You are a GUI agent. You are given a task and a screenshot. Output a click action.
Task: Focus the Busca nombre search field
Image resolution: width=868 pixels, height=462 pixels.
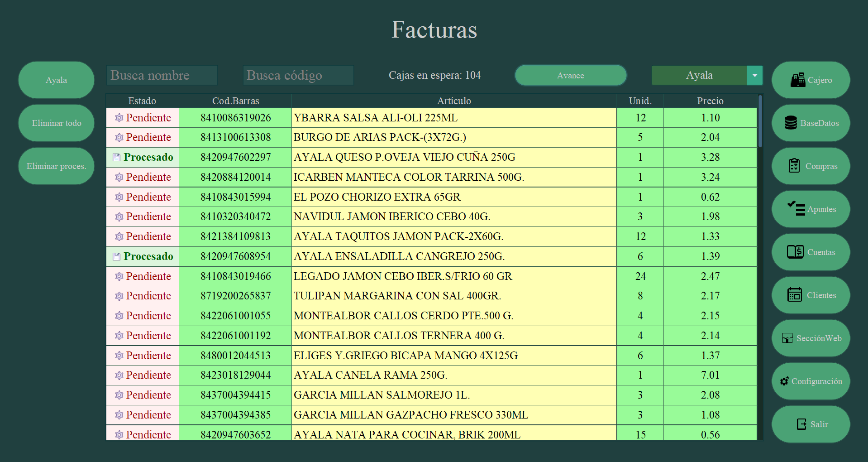pos(162,75)
